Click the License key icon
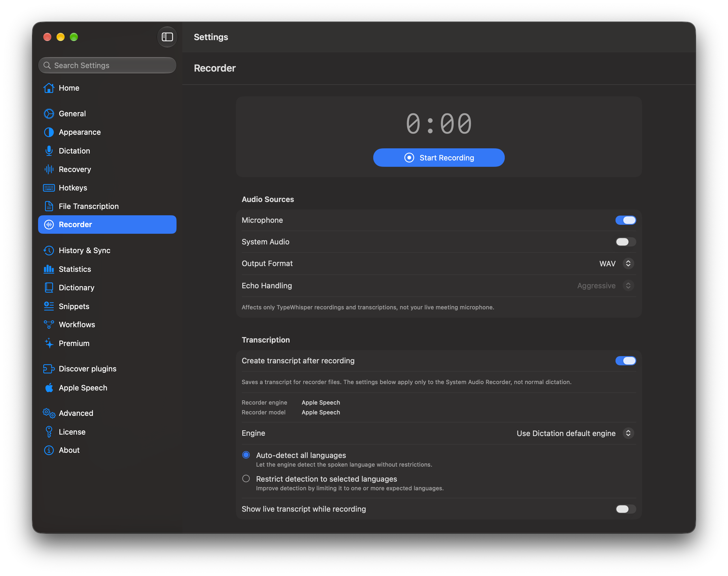 (49, 432)
